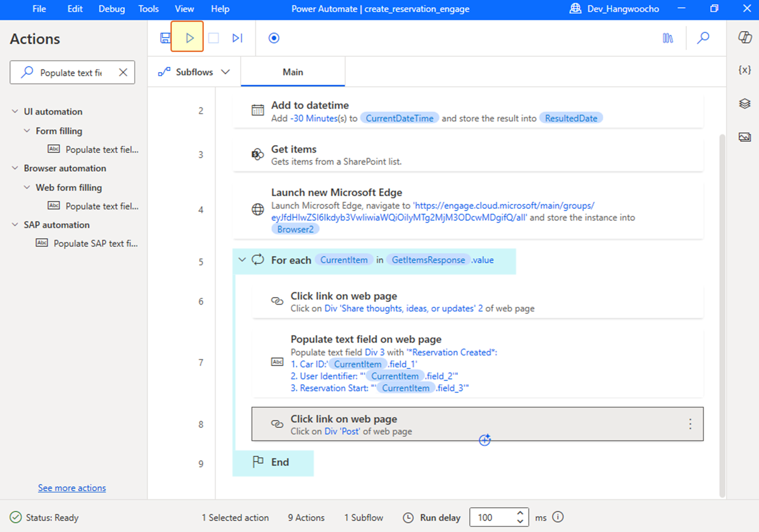The height and width of the screenshot is (532, 759).
Task: Select Click link 'Share thoughts' action
Action: [478, 302]
